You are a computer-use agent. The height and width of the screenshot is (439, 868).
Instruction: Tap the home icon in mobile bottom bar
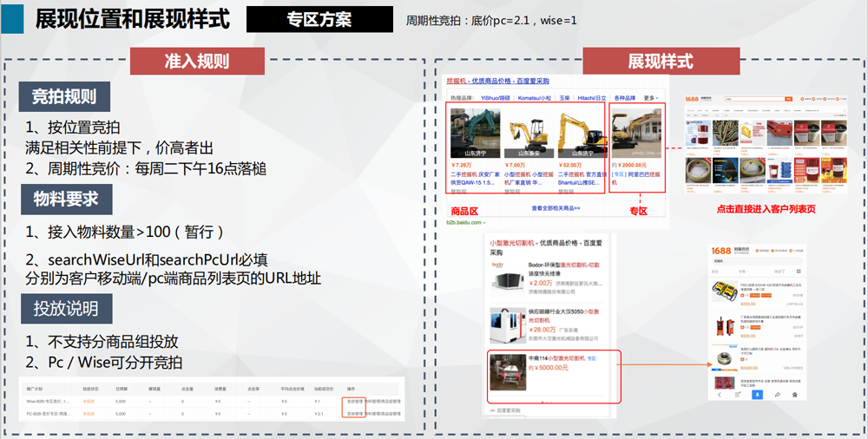(794, 394)
